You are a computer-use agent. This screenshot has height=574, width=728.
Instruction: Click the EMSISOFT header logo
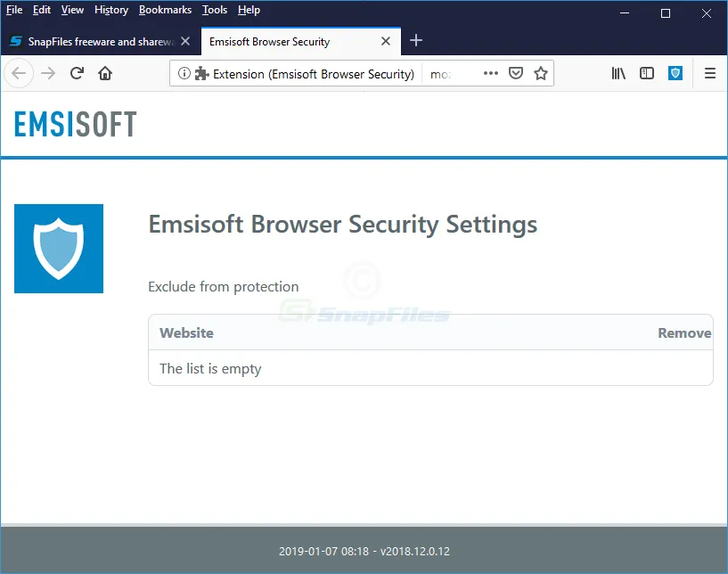pos(75,124)
